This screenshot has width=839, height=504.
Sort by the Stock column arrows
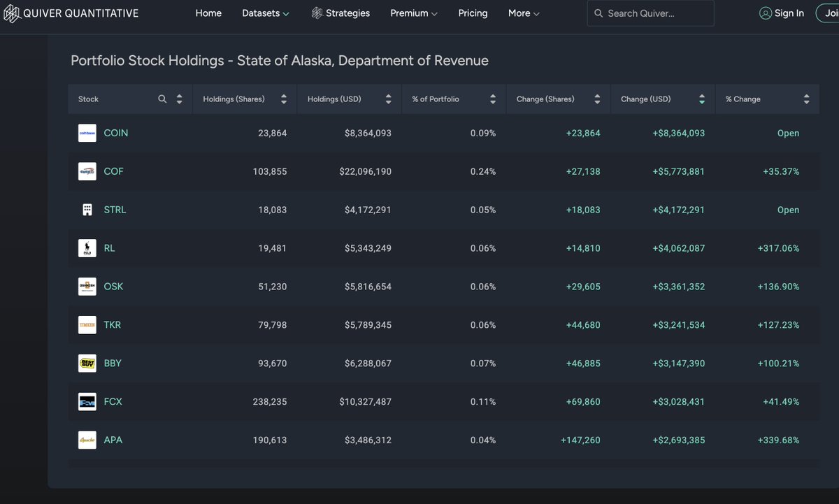179,99
